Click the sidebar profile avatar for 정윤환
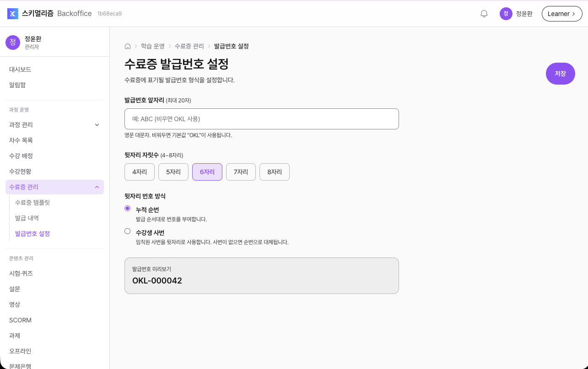588x369 pixels. pos(13,42)
